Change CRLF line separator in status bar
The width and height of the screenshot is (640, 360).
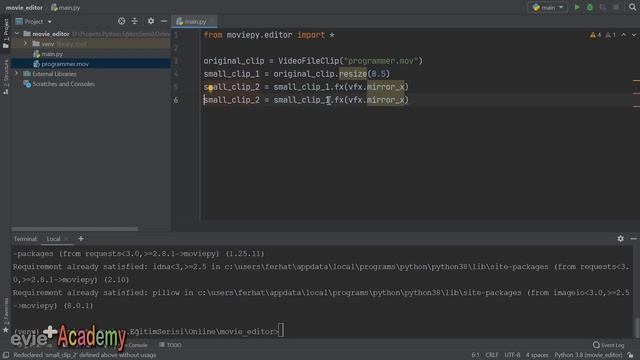click(491, 355)
